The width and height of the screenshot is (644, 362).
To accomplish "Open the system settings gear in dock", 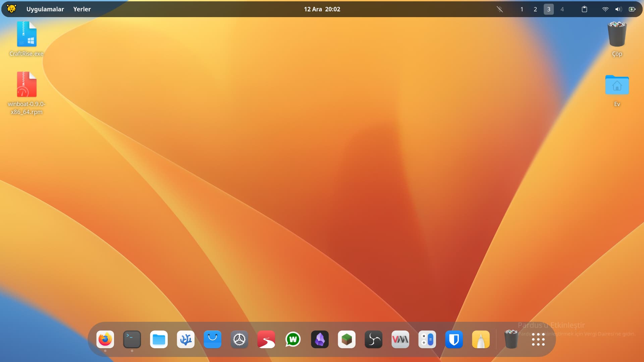I will 239,340.
